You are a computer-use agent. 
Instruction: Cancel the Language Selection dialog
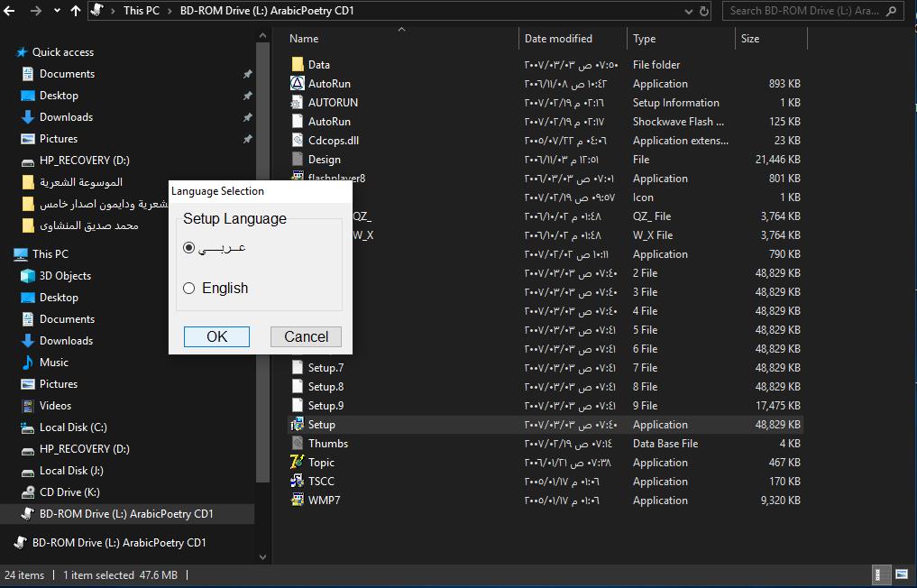(306, 336)
